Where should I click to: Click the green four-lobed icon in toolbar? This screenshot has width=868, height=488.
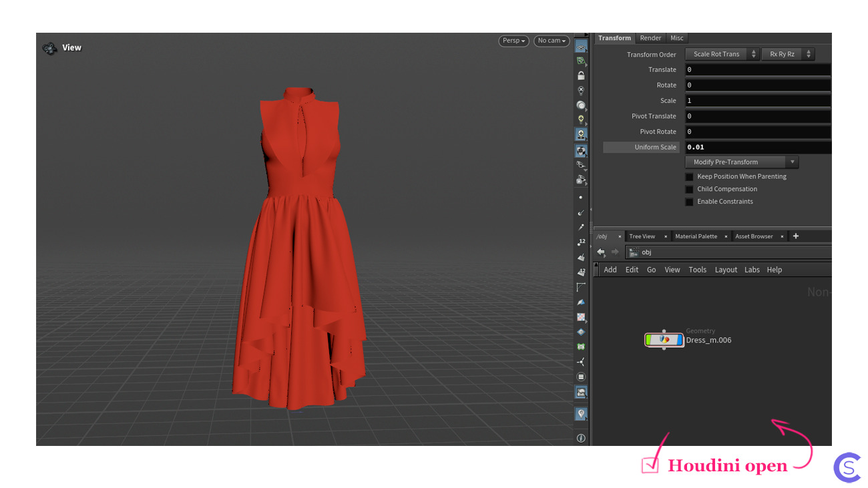[x=581, y=346]
